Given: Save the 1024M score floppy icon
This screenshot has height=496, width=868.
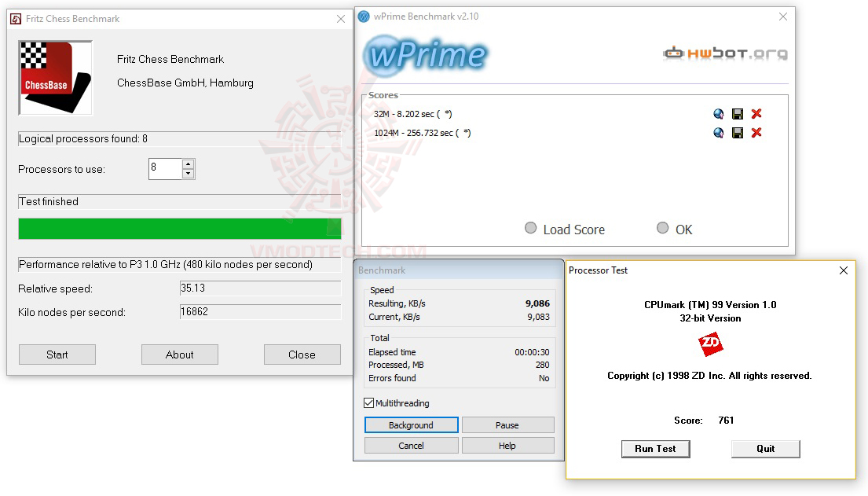Looking at the screenshot, I should point(738,133).
